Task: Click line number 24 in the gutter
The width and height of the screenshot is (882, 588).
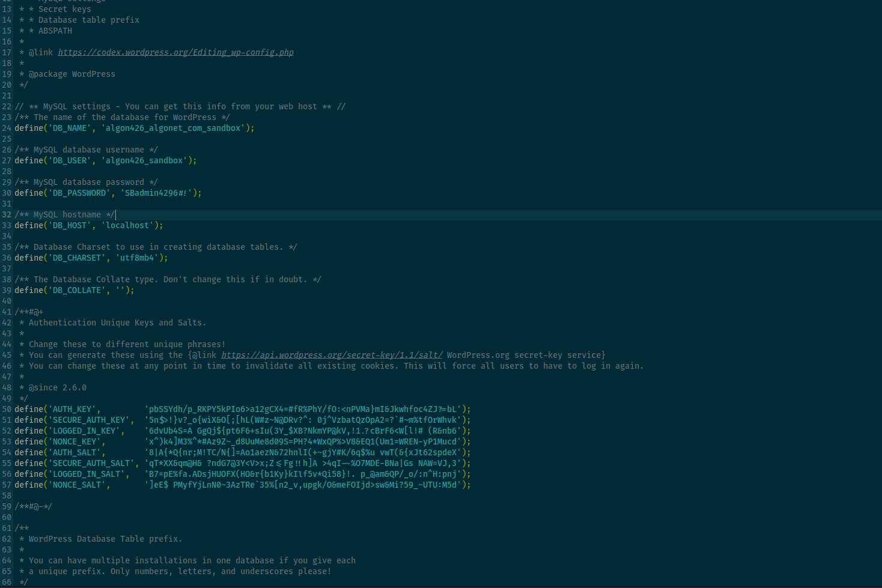Action: click(7, 128)
